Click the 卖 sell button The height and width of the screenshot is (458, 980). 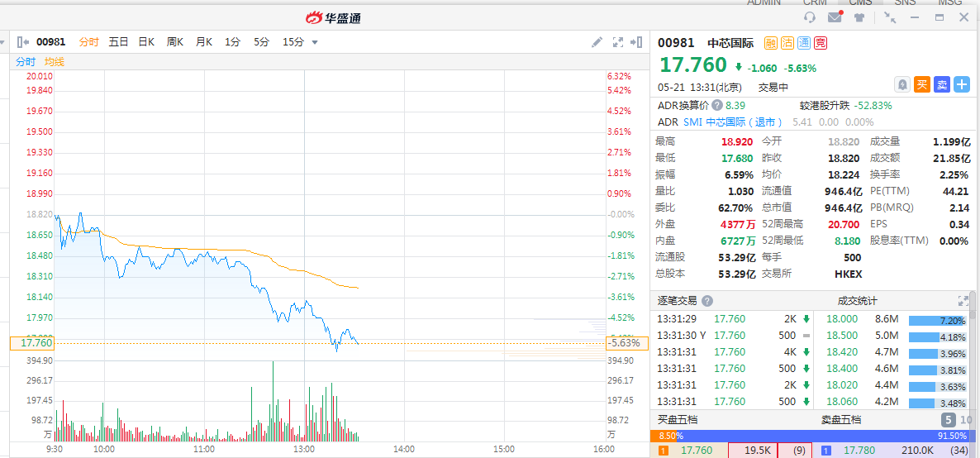942,84
